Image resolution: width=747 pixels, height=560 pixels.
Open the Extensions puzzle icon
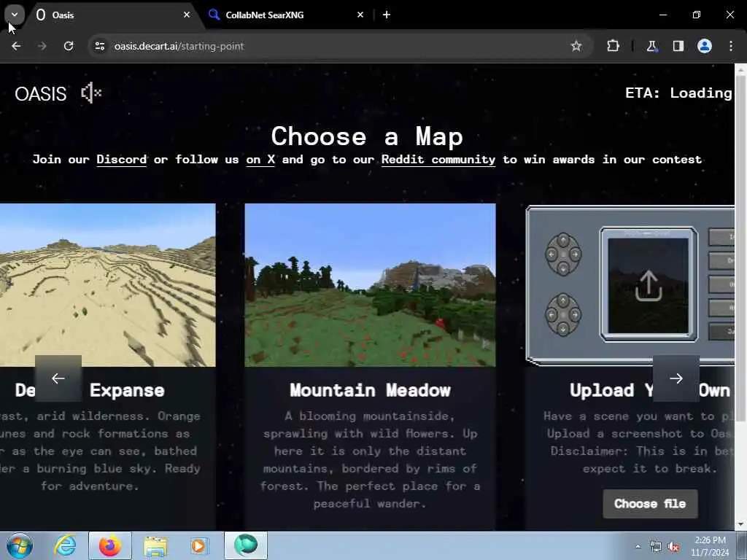[x=613, y=46]
